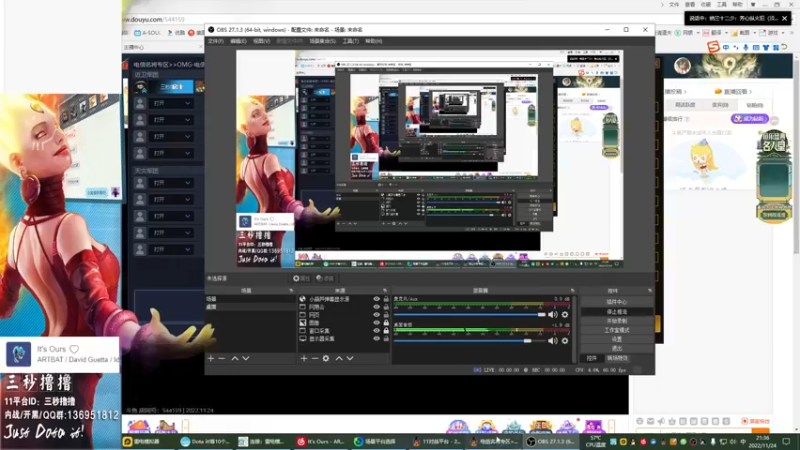Open first 打开 dropdown under 近卫军团

pyautogui.click(x=171, y=103)
